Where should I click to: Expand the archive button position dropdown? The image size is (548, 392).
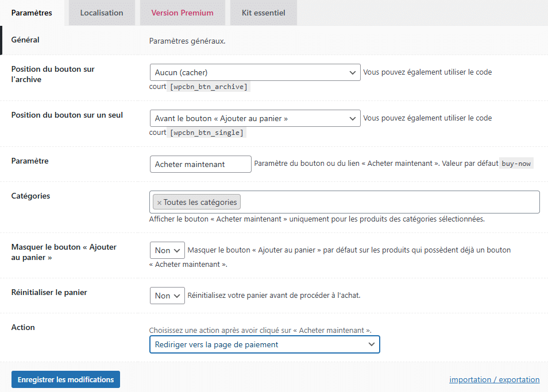click(254, 72)
